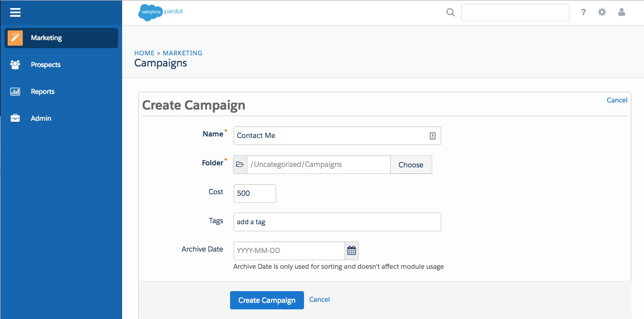The width and height of the screenshot is (644, 319).
Task: Click the Folder field label
Action: (x=212, y=163)
